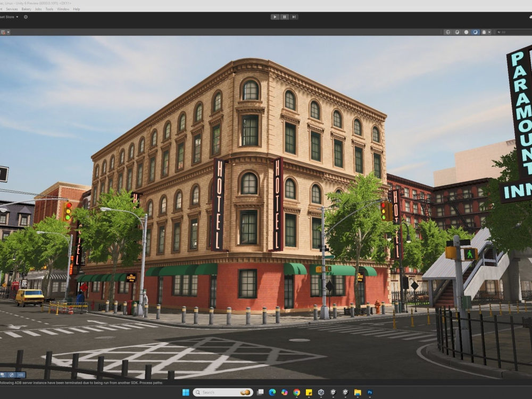Open the Bakery menu
532x399 pixels.
point(27,9)
